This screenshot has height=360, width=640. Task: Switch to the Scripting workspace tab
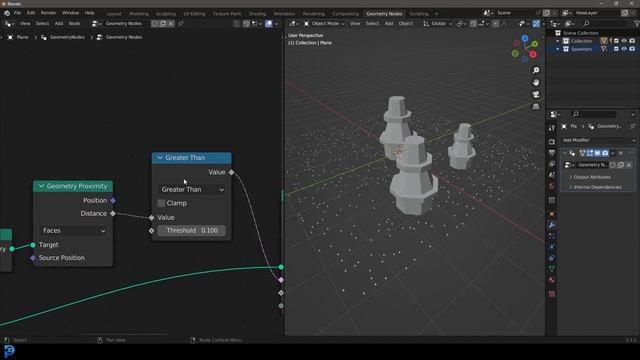419,13
